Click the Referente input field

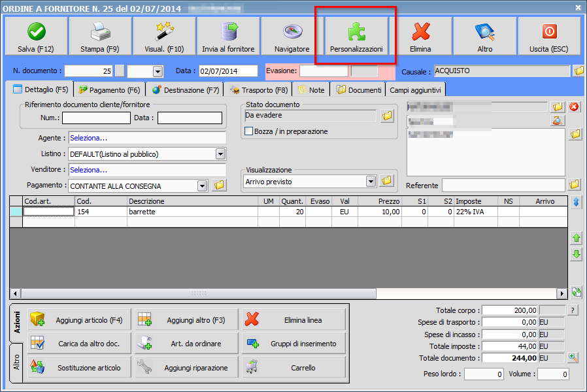(503, 185)
